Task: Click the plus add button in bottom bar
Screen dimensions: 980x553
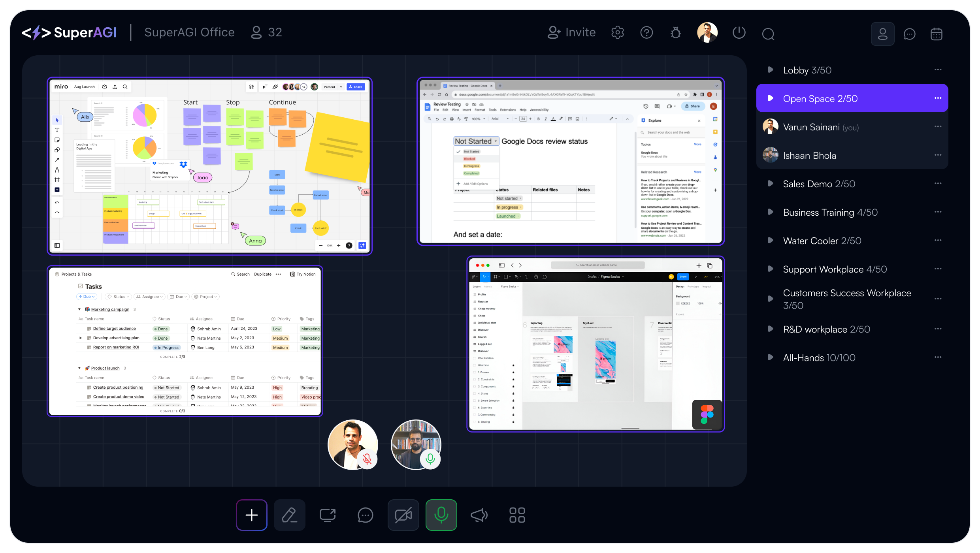Action: click(252, 515)
